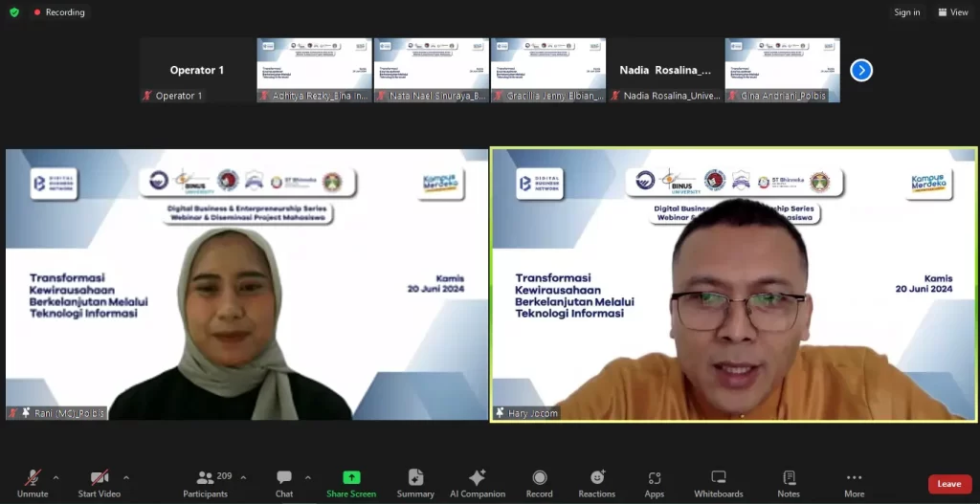The width and height of the screenshot is (980, 504).
Task: Show next page of participant thumbnails
Action: click(x=861, y=70)
